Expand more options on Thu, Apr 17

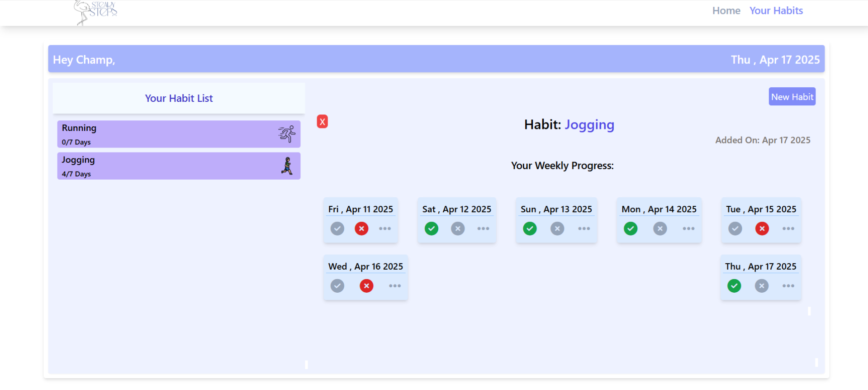[788, 286]
